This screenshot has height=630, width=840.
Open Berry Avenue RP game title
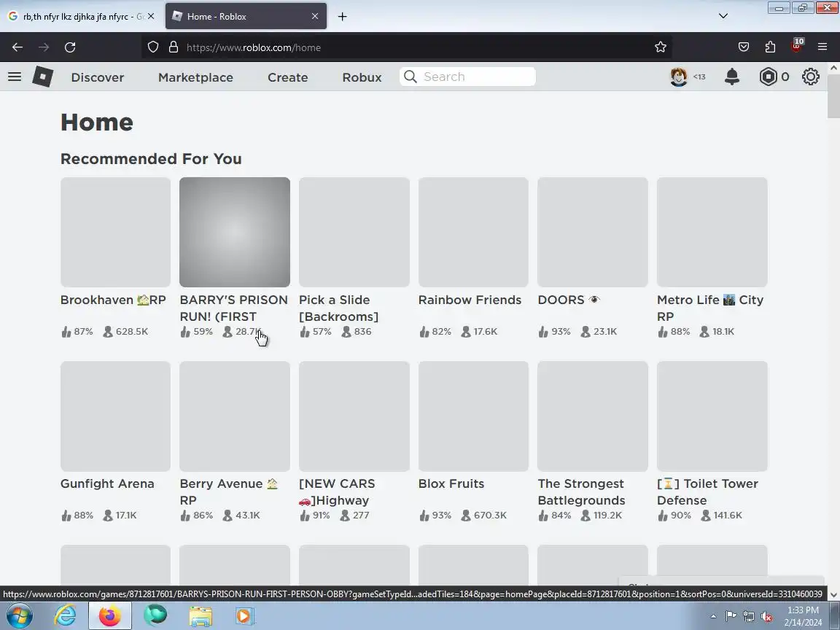[229, 491]
